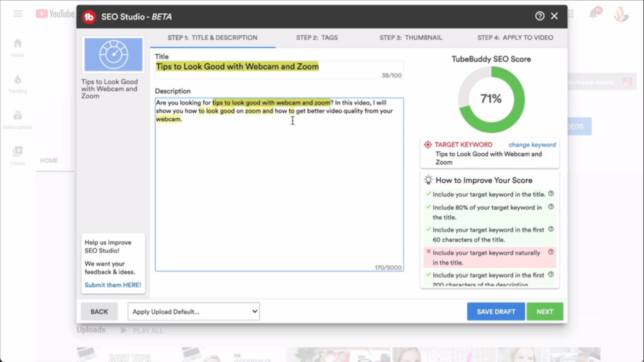Click into the Description text area

(279, 185)
